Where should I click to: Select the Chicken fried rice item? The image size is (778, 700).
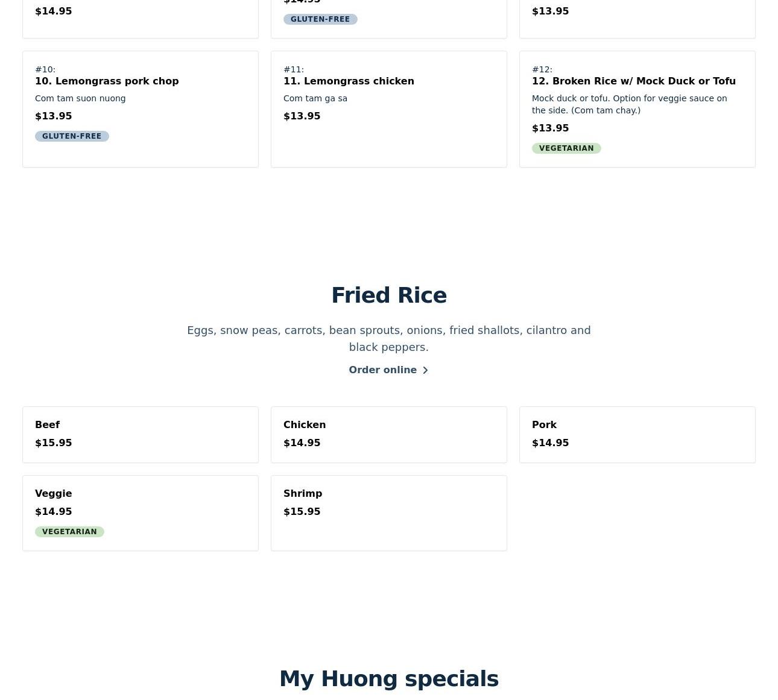coord(389,435)
